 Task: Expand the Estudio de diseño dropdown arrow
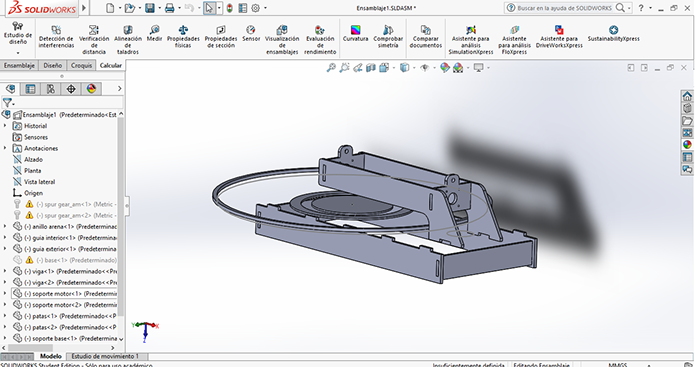tap(18, 53)
